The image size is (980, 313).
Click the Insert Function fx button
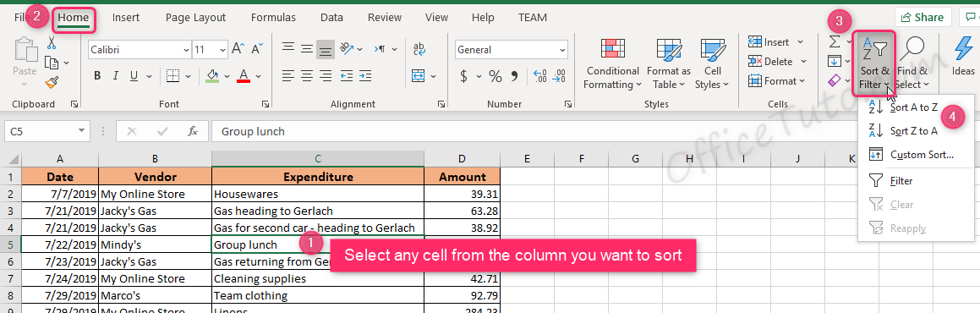(x=193, y=131)
